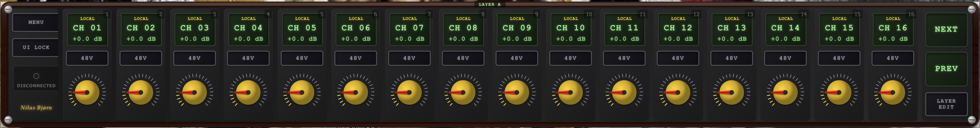
Task: Go to the NEXT layer
Action: point(946,29)
